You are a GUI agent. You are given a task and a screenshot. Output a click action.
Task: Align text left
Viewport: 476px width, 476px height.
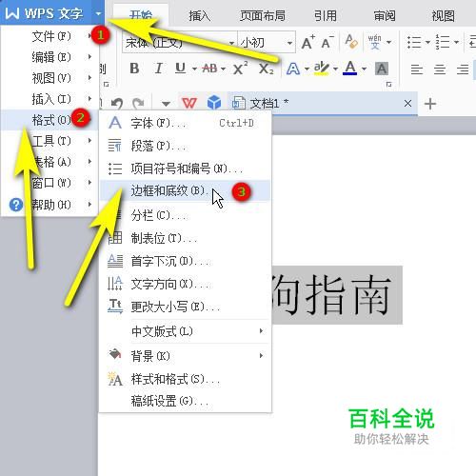[x=417, y=69]
